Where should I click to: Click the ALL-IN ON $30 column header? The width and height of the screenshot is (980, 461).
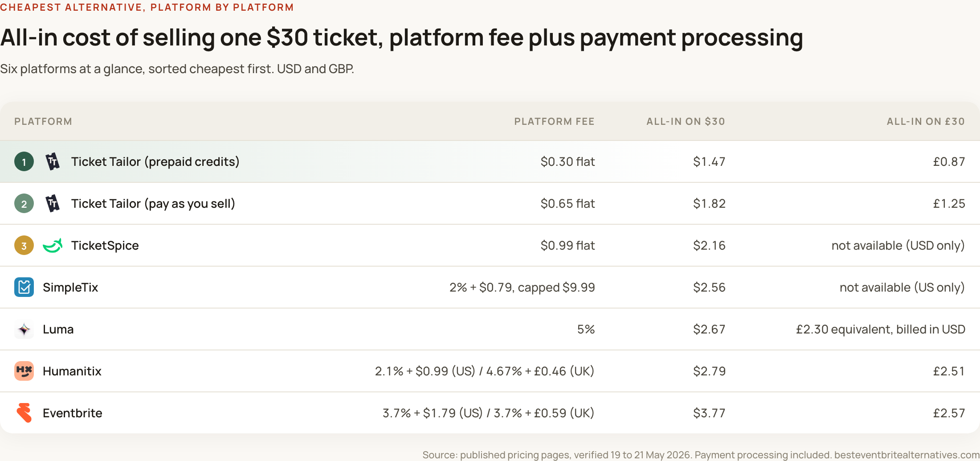pyautogui.click(x=686, y=121)
